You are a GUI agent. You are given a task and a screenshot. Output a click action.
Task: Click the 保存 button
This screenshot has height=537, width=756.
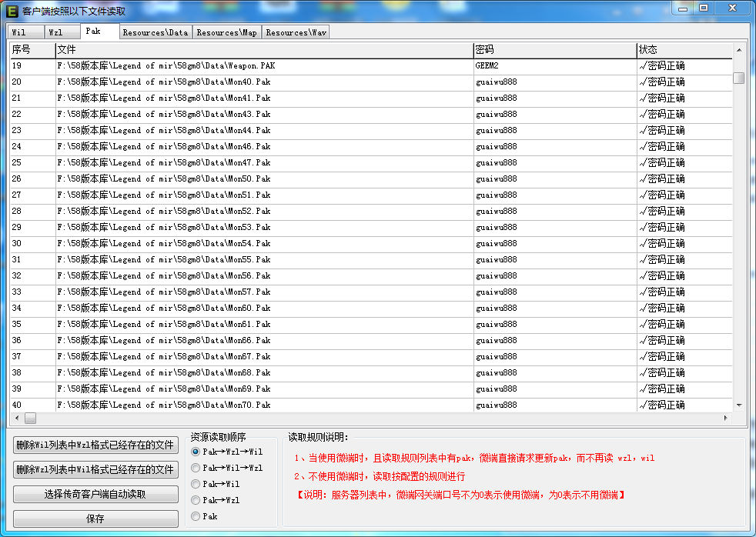click(95, 519)
